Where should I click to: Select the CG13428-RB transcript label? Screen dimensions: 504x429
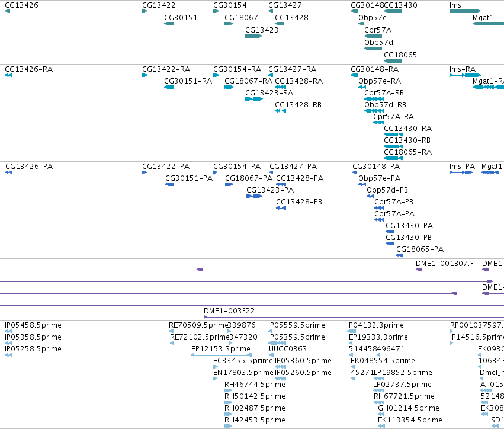click(298, 105)
